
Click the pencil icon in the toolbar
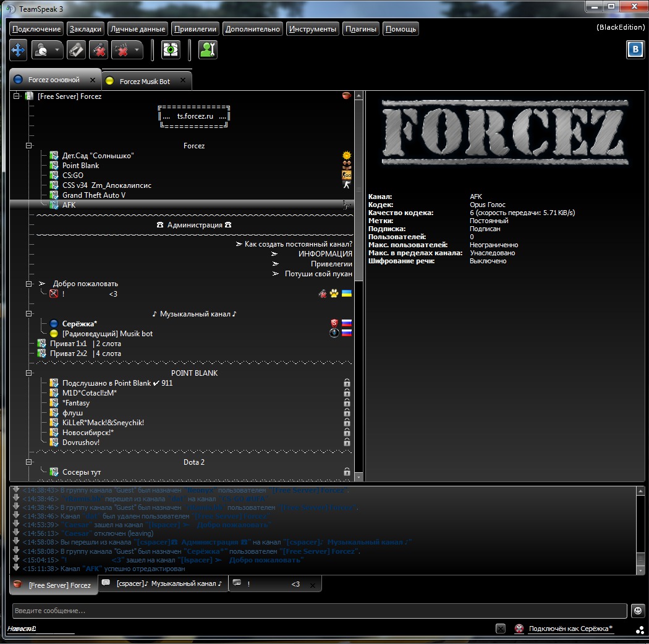pyautogui.click(x=76, y=50)
